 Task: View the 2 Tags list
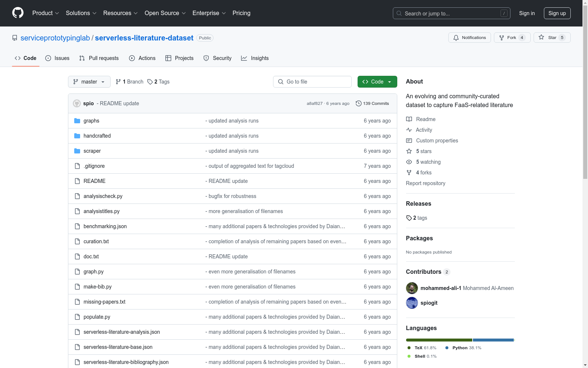point(158,82)
